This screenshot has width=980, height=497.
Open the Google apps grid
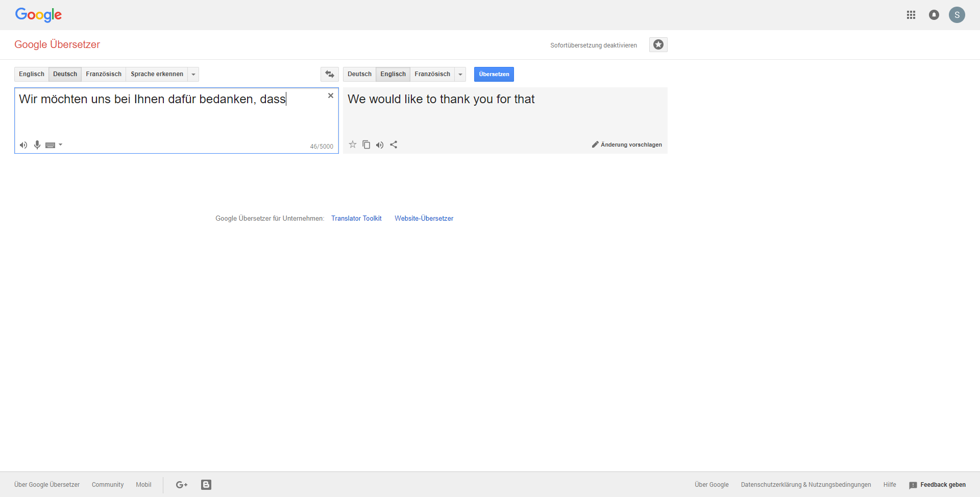(x=911, y=15)
